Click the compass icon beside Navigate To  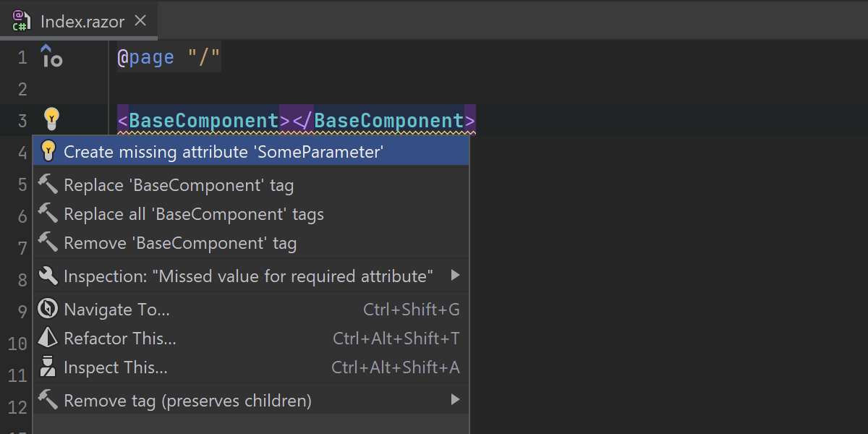tap(48, 310)
